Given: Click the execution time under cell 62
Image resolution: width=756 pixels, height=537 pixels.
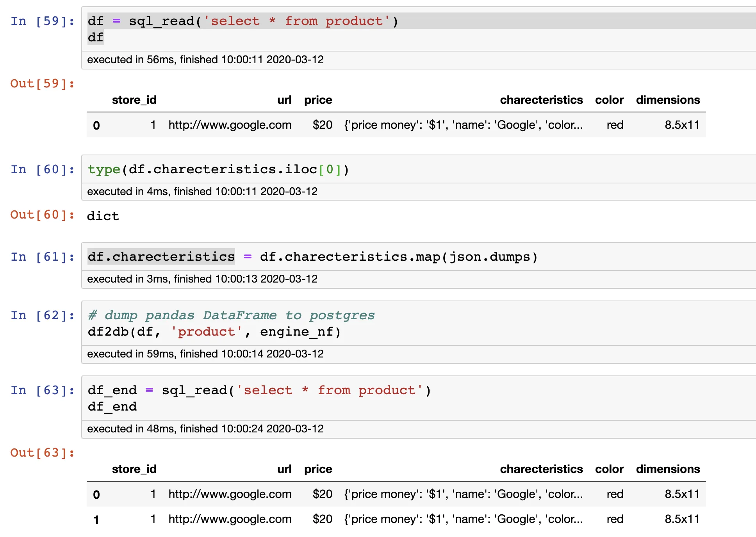Looking at the screenshot, I should pos(205,354).
